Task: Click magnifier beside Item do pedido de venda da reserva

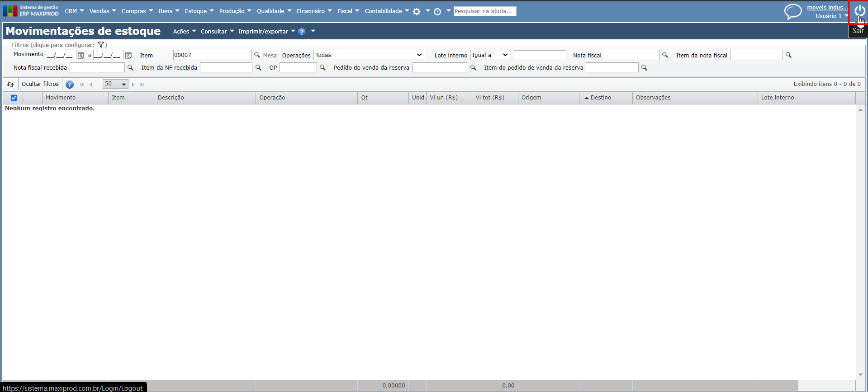Action: pyautogui.click(x=644, y=67)
